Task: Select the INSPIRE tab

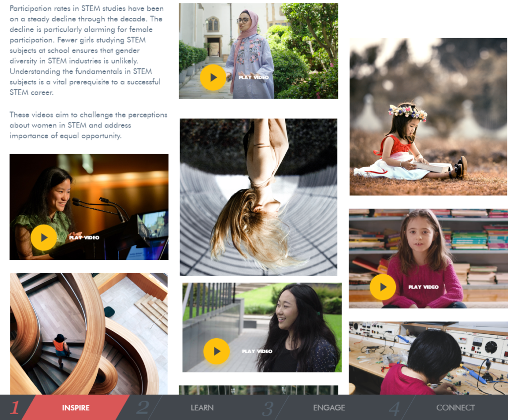Action: (76, 408)
